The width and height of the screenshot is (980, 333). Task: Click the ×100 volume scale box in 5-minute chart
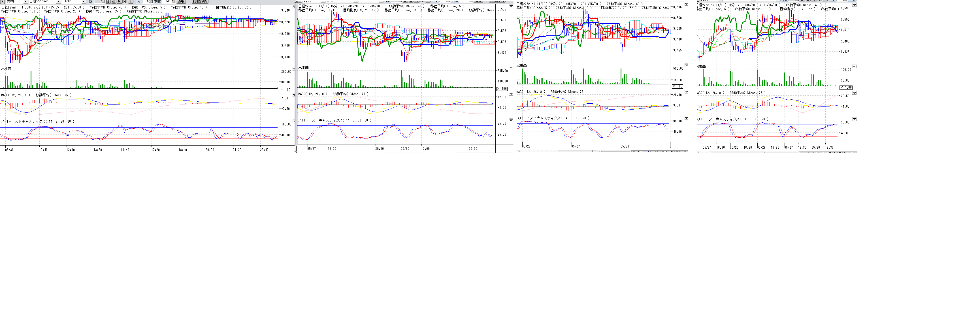pyautogui.click(x=286, y=90)
